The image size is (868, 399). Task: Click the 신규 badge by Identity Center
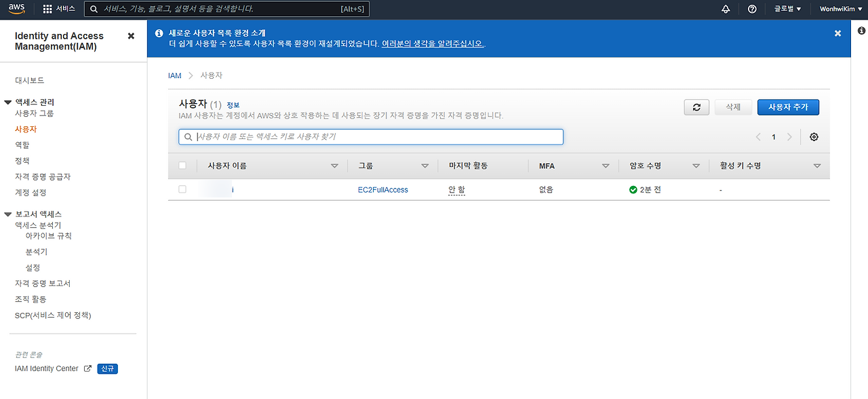coord(108,368)
